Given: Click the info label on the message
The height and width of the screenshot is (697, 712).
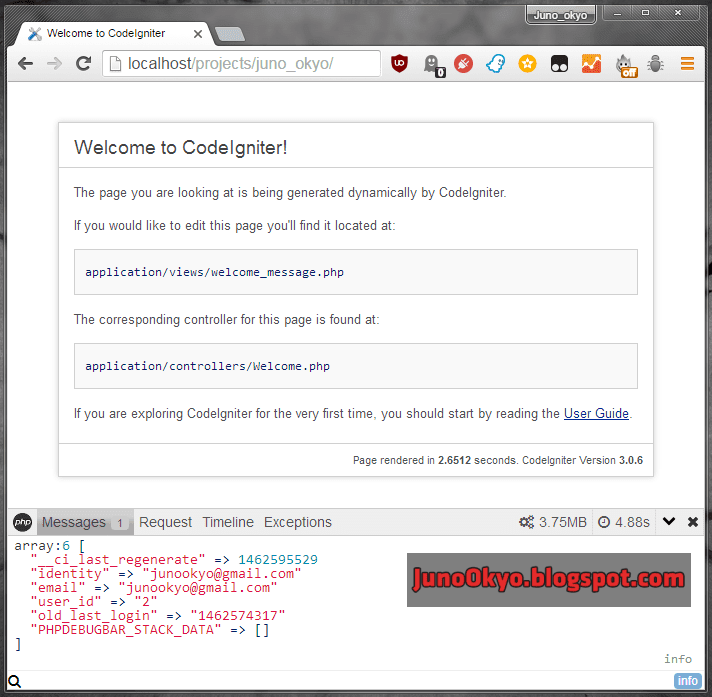Looking at the screenshot, I should coord(678,659).
